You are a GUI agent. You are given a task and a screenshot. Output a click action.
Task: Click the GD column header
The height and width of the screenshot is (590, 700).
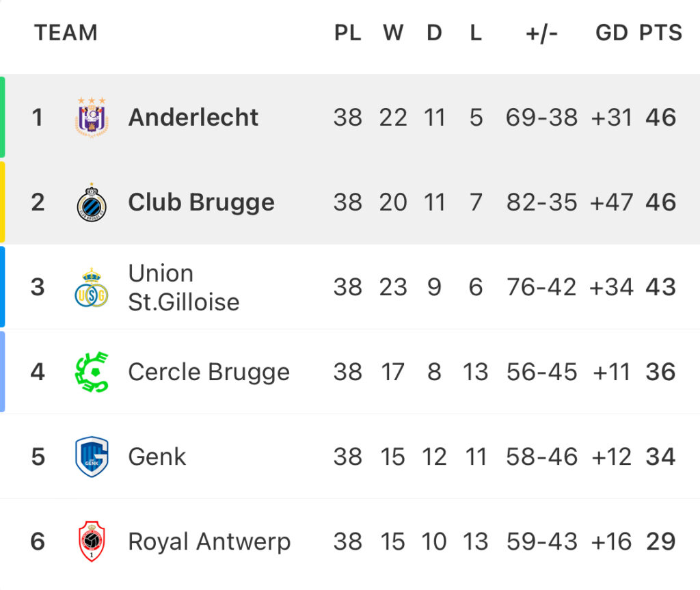coord(612,33)
